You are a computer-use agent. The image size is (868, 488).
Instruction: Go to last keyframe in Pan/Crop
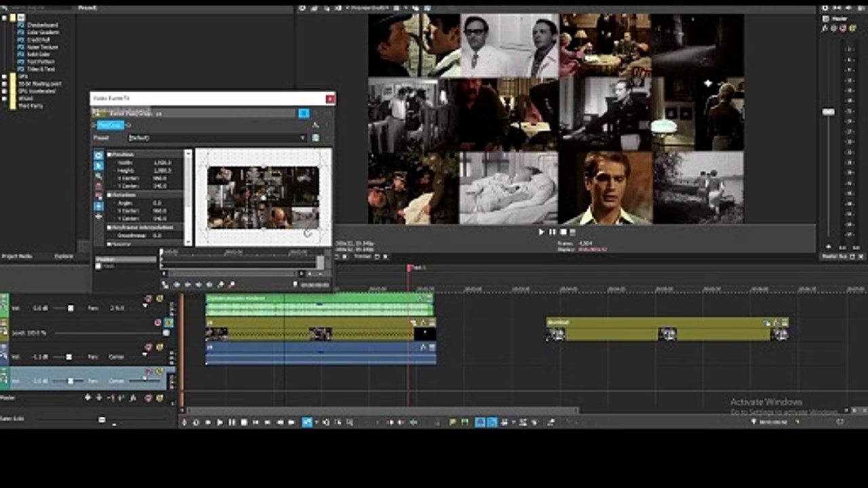(x=209, y=285)
